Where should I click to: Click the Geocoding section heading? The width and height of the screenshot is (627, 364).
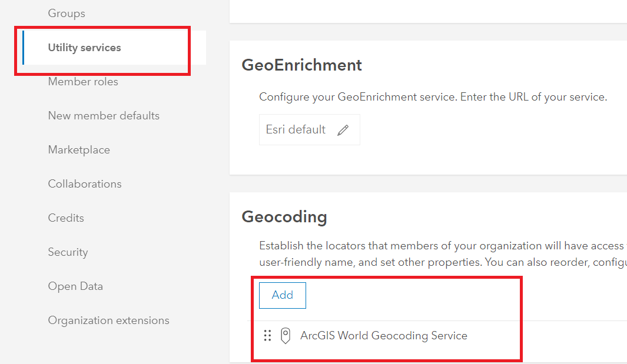(284, 217)
